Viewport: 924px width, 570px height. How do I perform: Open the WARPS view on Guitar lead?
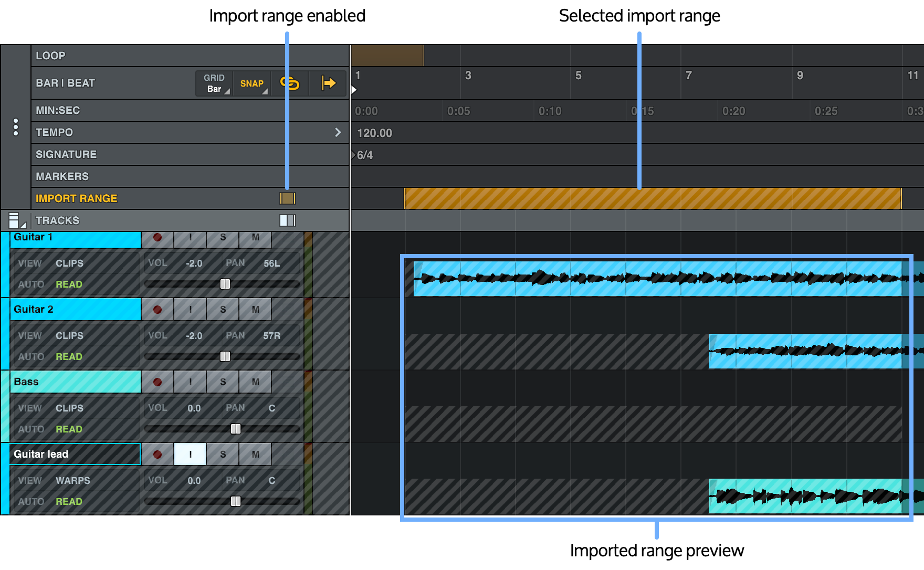tap(73, 480)
